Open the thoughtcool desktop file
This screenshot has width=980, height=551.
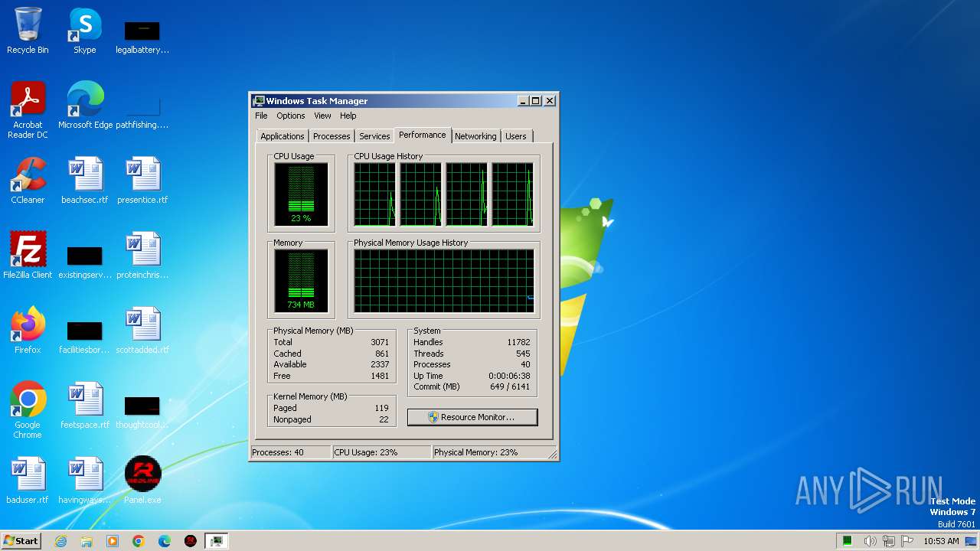pyautogui.click(x=142, y=411)
